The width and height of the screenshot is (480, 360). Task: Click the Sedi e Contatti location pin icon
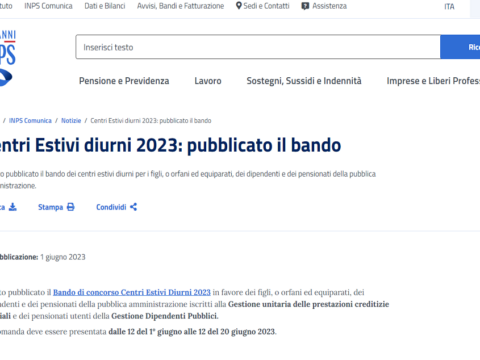coord(238,6)
